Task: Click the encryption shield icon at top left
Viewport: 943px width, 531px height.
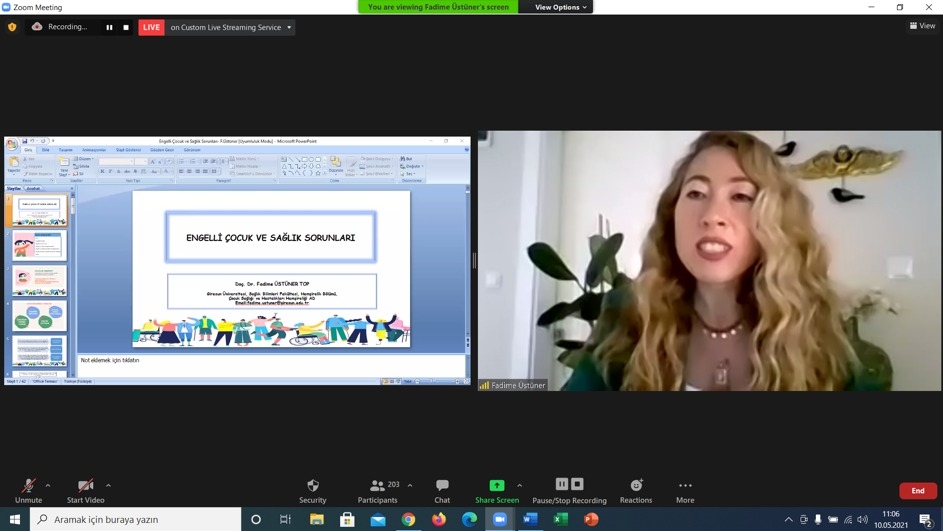Action: [x=12, y=27]
